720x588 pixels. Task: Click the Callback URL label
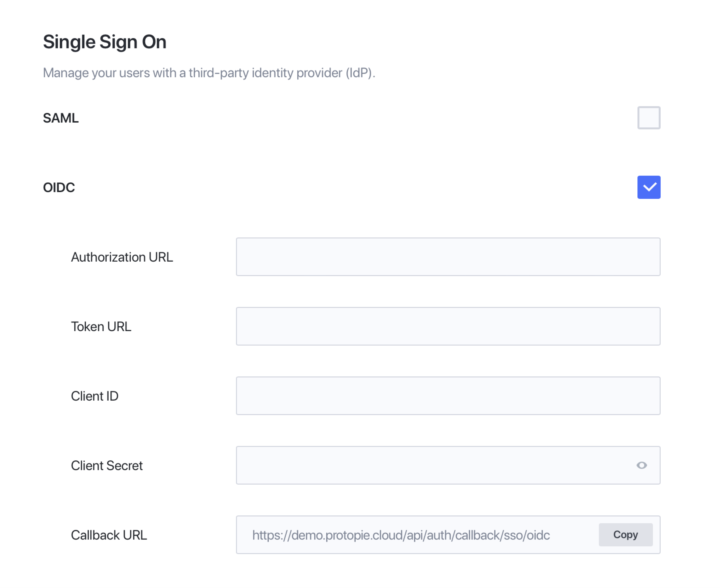coord(109,535)
